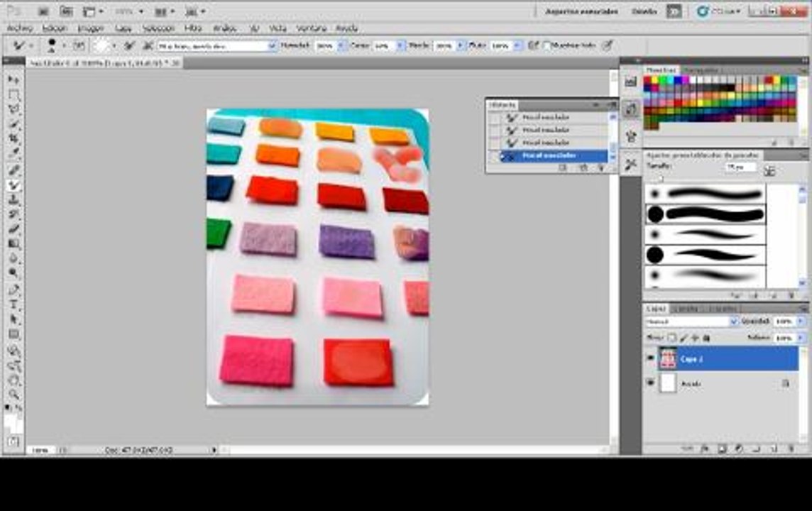Viewport: 812px width, 511px height.
Task: Open the Relleno slider dropdown
Action: pos(801,338)
